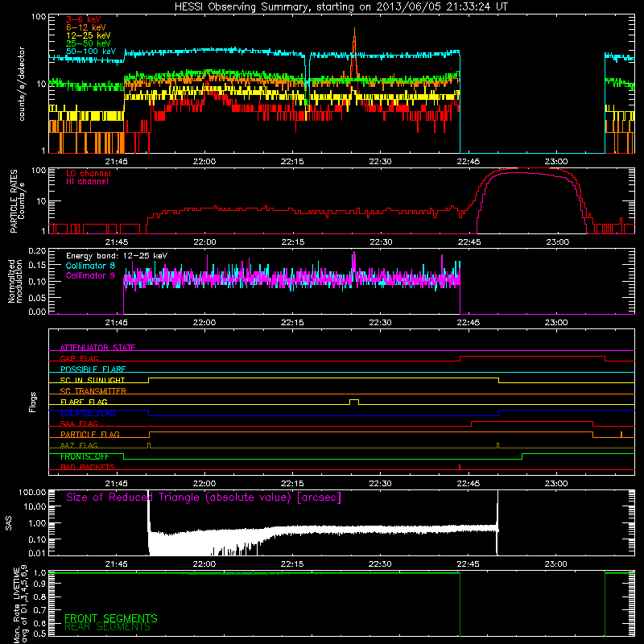Select the 6-12 keV legend label
This screenshot has width=644, height=644.
86,27
